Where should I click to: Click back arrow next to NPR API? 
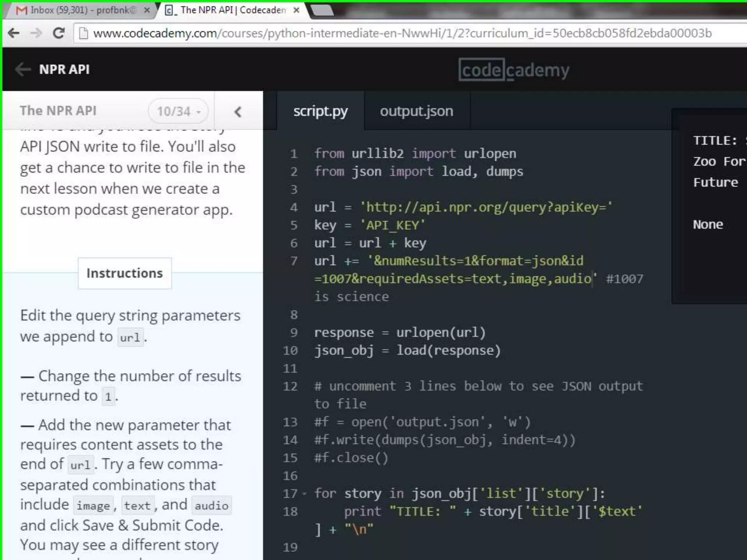tap(23, 69)
